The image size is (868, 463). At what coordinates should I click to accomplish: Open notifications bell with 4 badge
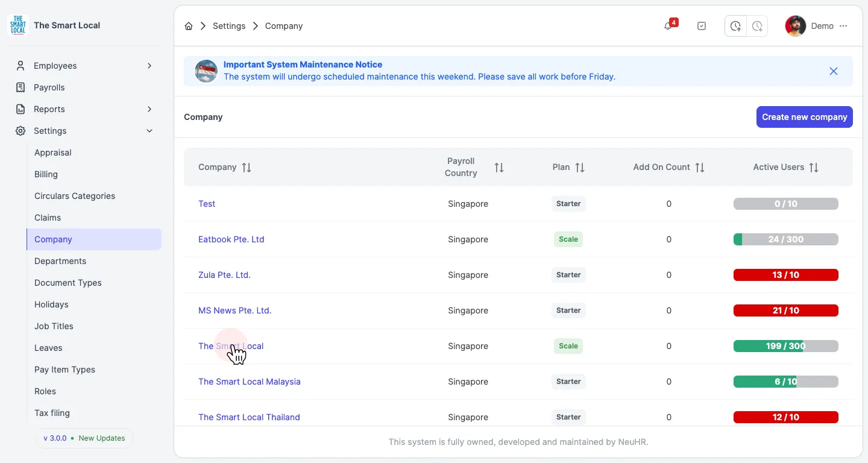click(x=668, y=26)
